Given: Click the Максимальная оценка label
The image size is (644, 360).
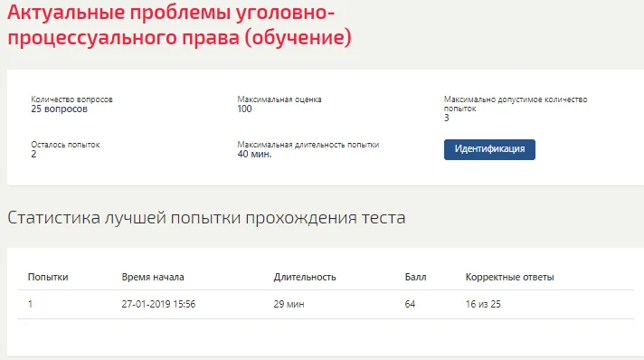Looking at the screenshot, I should pos(279,99).
